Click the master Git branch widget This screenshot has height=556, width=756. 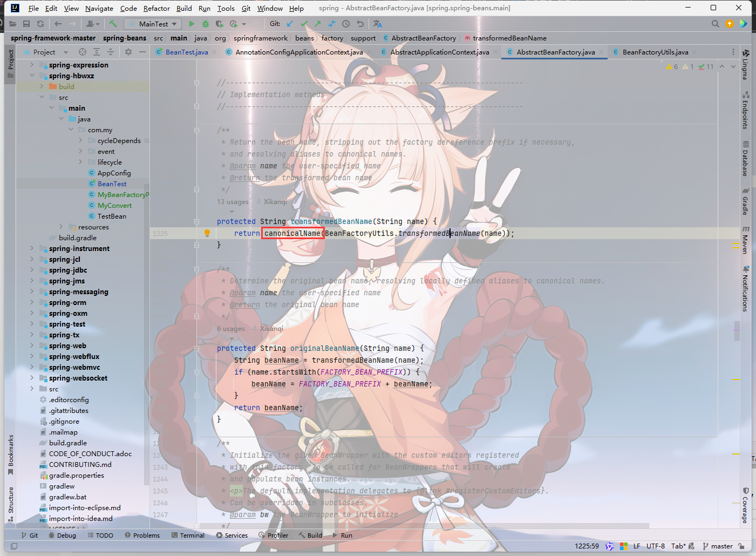coord(718,546)
